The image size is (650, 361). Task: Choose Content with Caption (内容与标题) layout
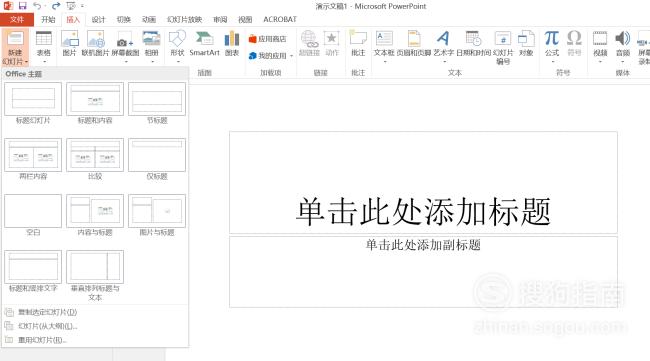pyautogui.click(x=95, y=216)
